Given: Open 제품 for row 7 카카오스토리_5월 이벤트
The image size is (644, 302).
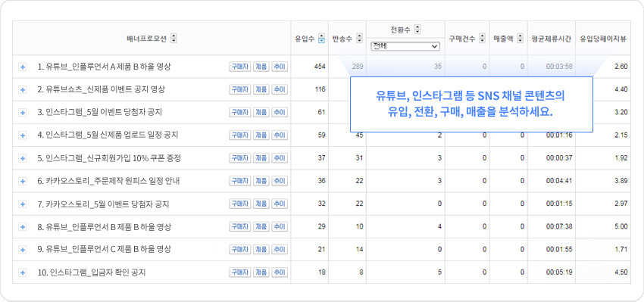Looking at the screenshot, I should click(x=261, y=204).
